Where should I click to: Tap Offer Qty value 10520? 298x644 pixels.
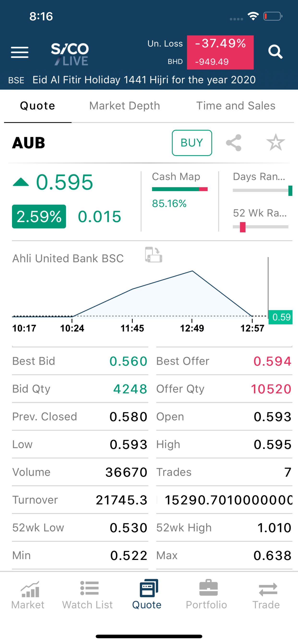coord(271,389)
